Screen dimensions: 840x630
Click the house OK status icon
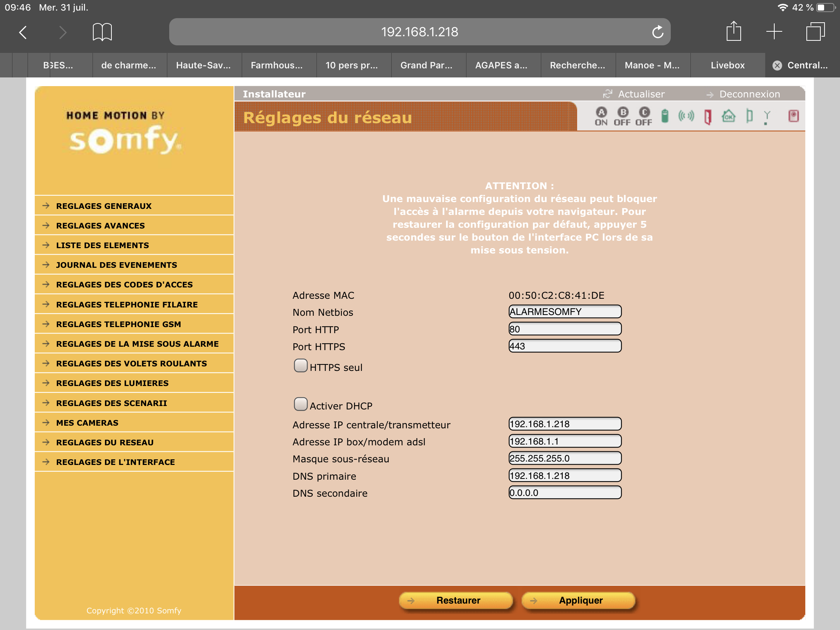(728, 116)
